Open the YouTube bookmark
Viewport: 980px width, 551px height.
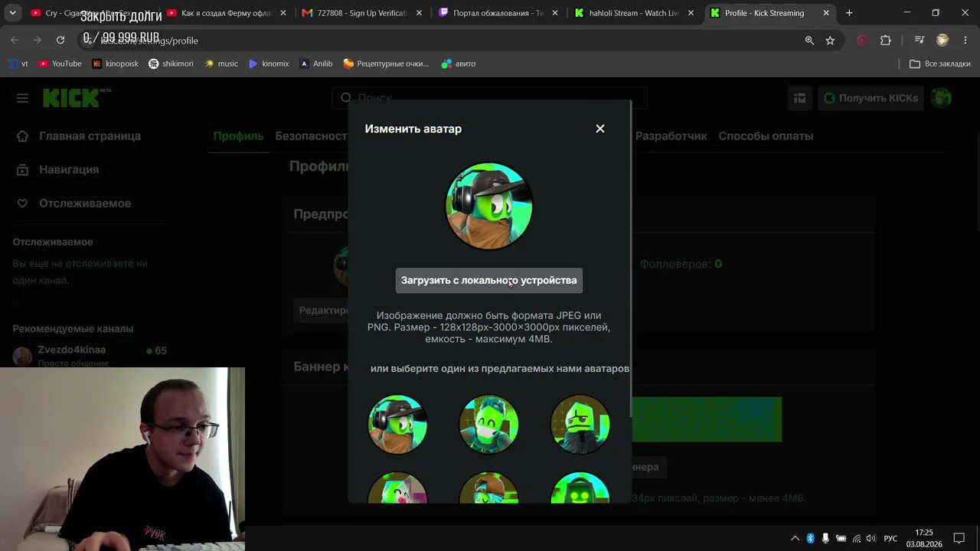click(x=60, y=64)
